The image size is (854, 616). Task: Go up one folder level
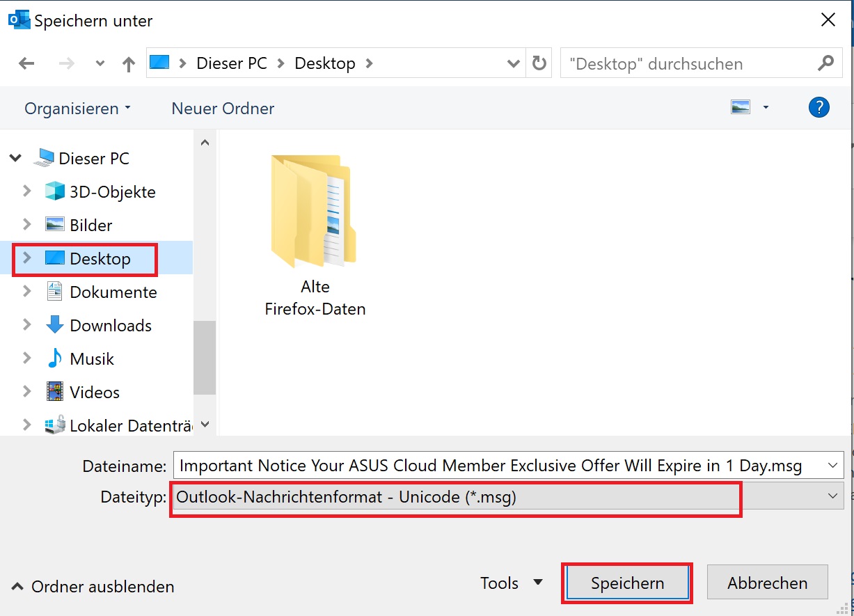[x=129, y=63]
